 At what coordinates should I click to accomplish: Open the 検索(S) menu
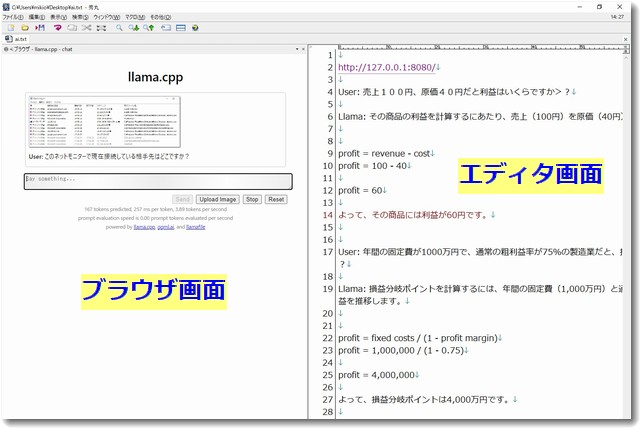[80, 17]
